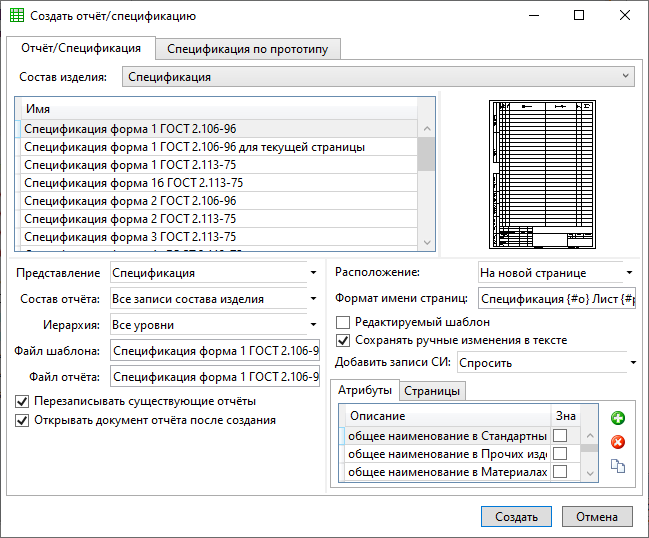
Task: Click the 'Создать' button
Action: click(x=516, y=516)
